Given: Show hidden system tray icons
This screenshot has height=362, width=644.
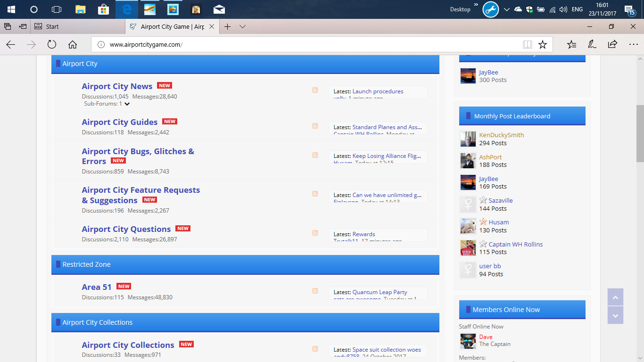Looking at the screenshot, I should pos(506,9).
